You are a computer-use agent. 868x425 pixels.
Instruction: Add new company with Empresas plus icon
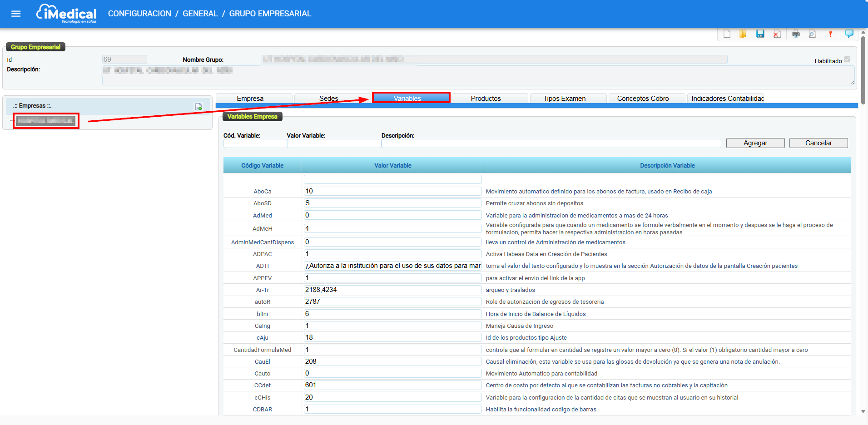point(198,107)
